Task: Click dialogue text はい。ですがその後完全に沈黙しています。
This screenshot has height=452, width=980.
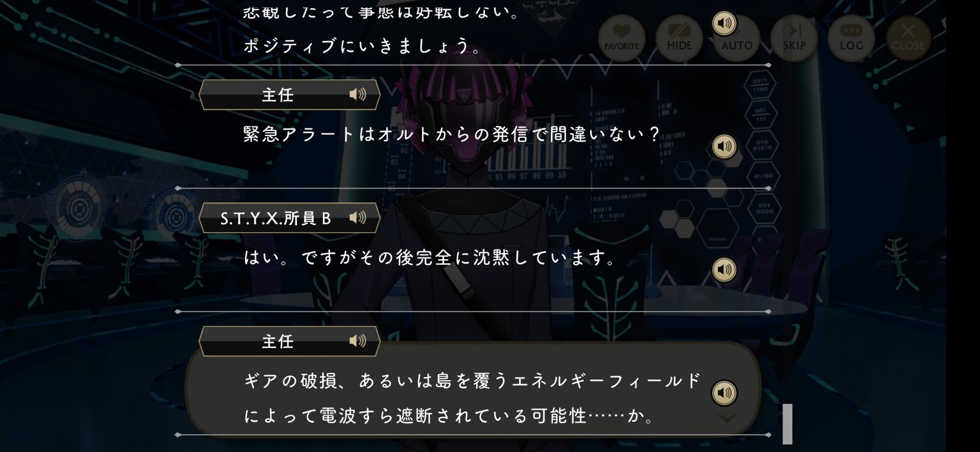Action: [x=430, y=258]
